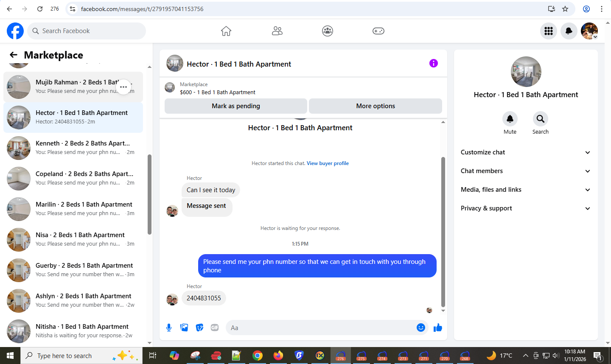Bookmark this page with star icon
Screen dimensions: 611x364
565,9
